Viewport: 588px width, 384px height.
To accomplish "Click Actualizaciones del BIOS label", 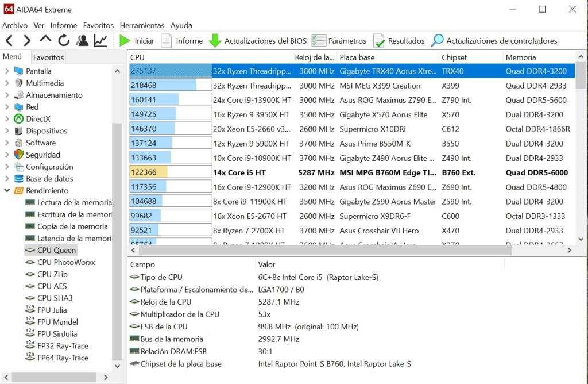I will 265,41.
